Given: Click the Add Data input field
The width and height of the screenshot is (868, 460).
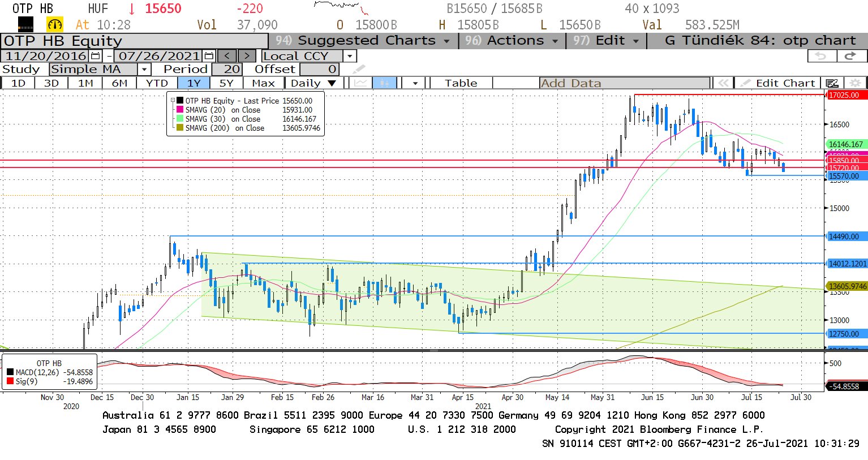Looking at the screenshot, I should (624, 83).
